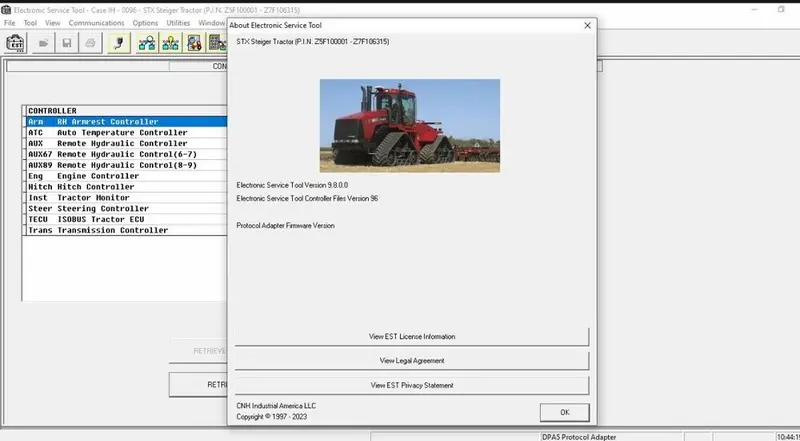Click CNH Industrial America LLC text

pos(276,406)
